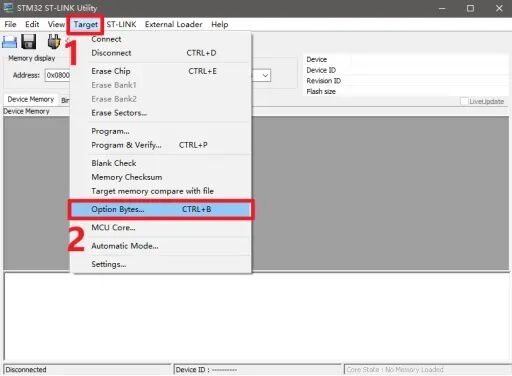Viewport: 512px width, 376px height.
Task: Open the ST-LINK menu
Action: tap(121, 24)
